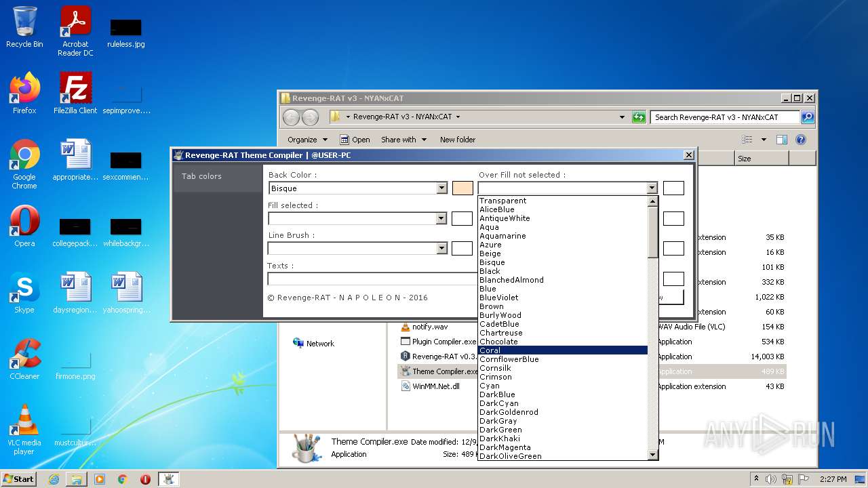Screen dimensions: 868x488
Task: Launch FileZilla Client from desktop
Action: coord(75,93)
